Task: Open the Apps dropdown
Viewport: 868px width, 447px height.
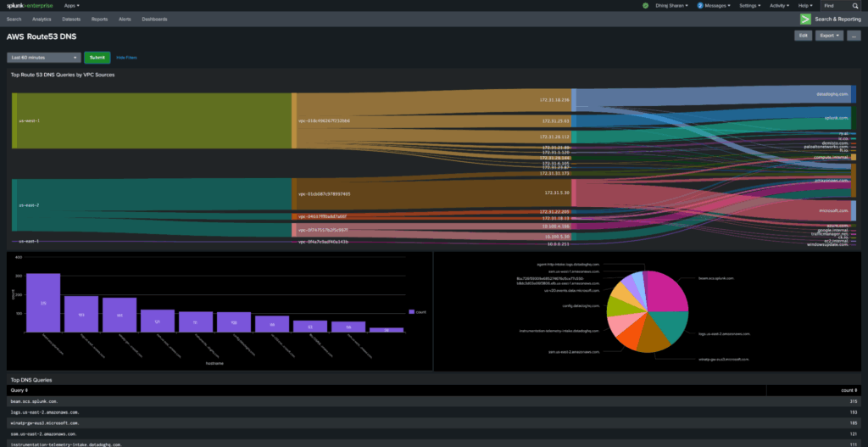Action: 72,6
